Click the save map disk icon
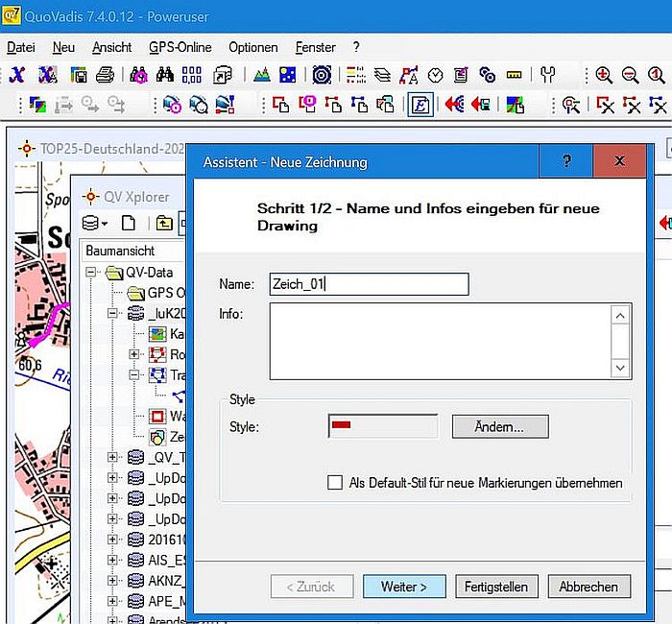Image resolution: width=672 pixels, height=624 pixels. (79, 75)
